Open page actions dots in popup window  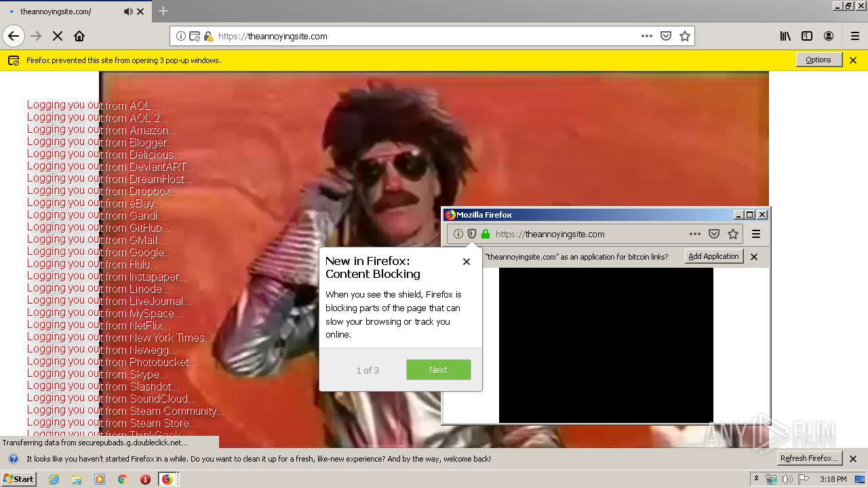pyautogui.click(x=695, y=234)
